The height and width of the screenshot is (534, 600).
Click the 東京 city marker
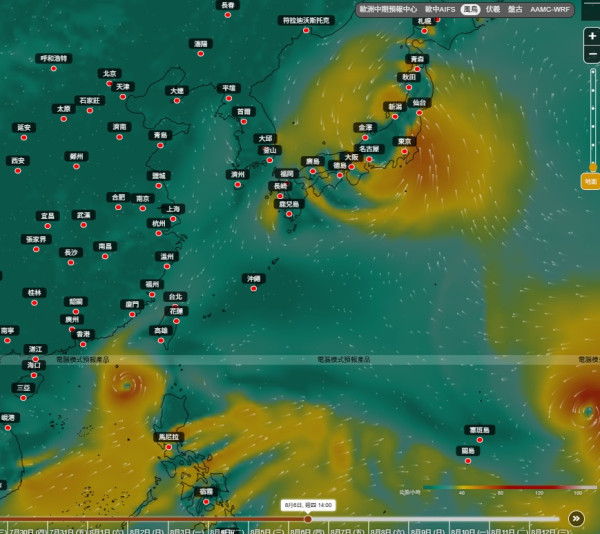(x=404, y=151)
